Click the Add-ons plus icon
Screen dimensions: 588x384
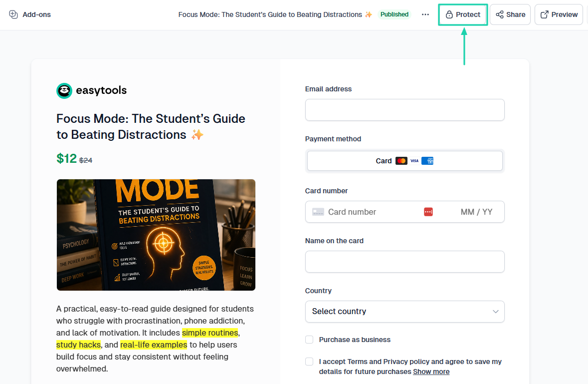coord(13,14)
